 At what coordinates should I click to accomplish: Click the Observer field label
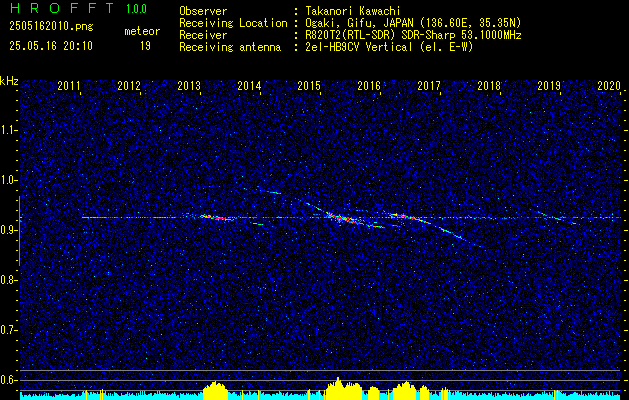point(203,11)
